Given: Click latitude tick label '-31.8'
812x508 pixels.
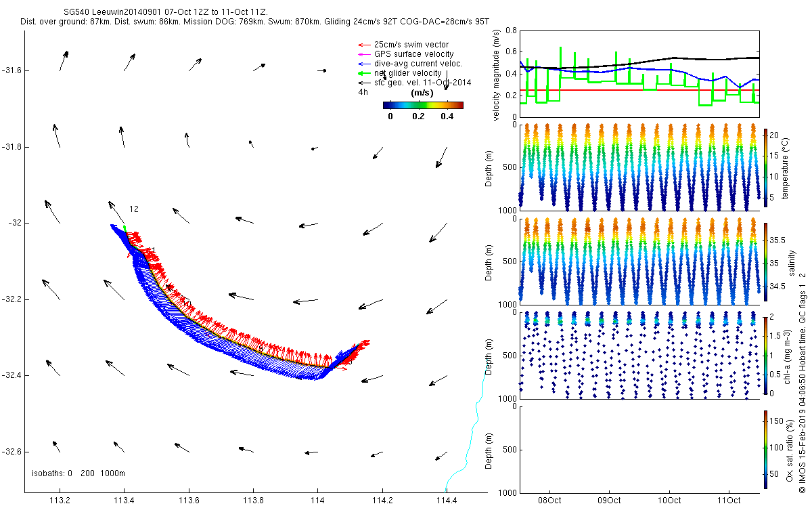Looking at the screenshot, I should [x=12, y=147].
